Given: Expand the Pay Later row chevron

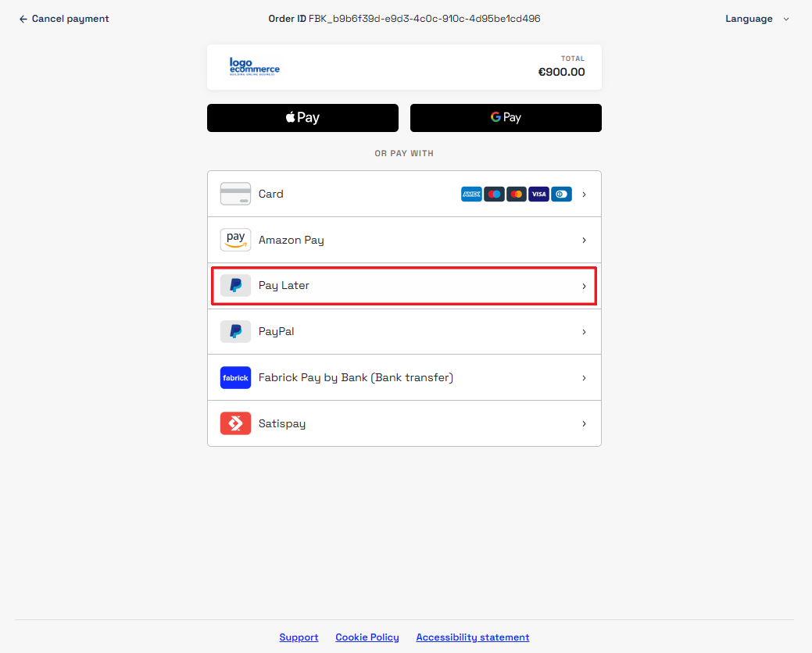Looking at the screenshot, I should (584, 286).
